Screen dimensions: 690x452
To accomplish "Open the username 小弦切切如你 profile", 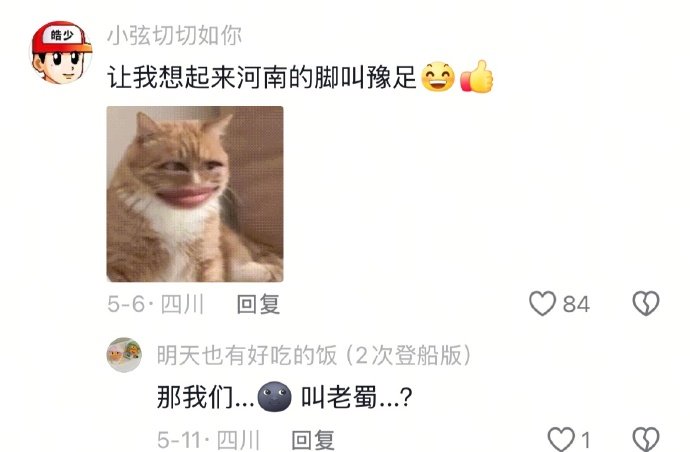I will (x=174, y=35).
